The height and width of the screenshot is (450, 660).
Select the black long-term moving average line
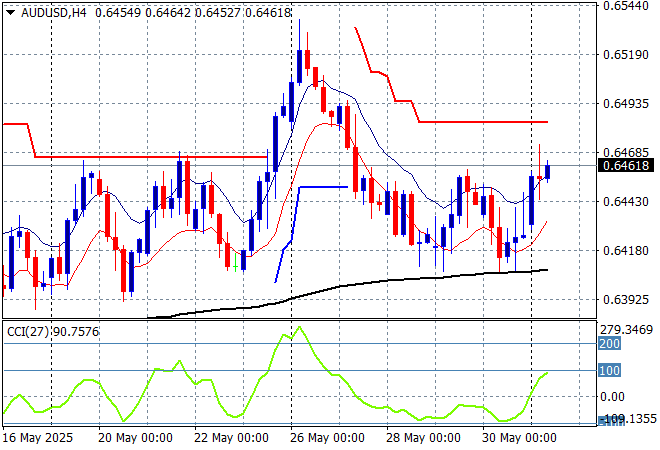coord(400,281)
